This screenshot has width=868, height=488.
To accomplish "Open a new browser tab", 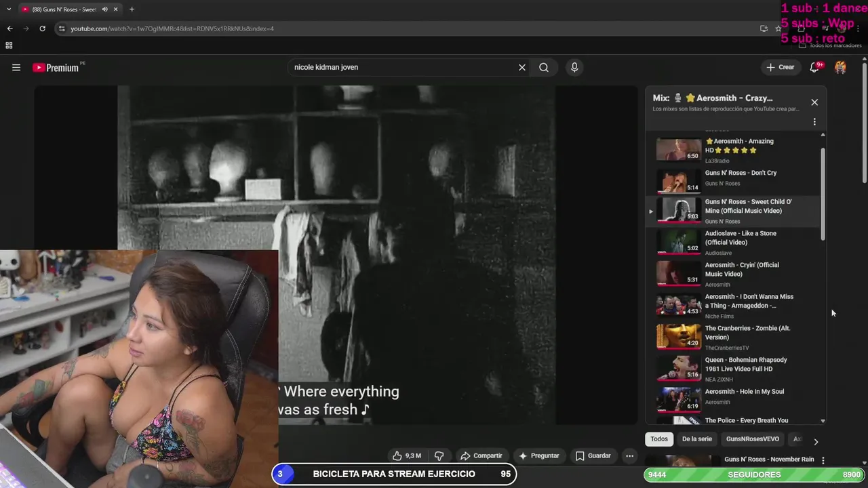I will pos(132,9).
